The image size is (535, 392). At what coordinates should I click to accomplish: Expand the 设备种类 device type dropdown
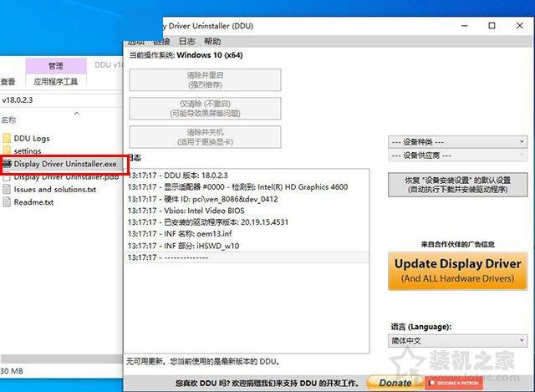[457, 141]
